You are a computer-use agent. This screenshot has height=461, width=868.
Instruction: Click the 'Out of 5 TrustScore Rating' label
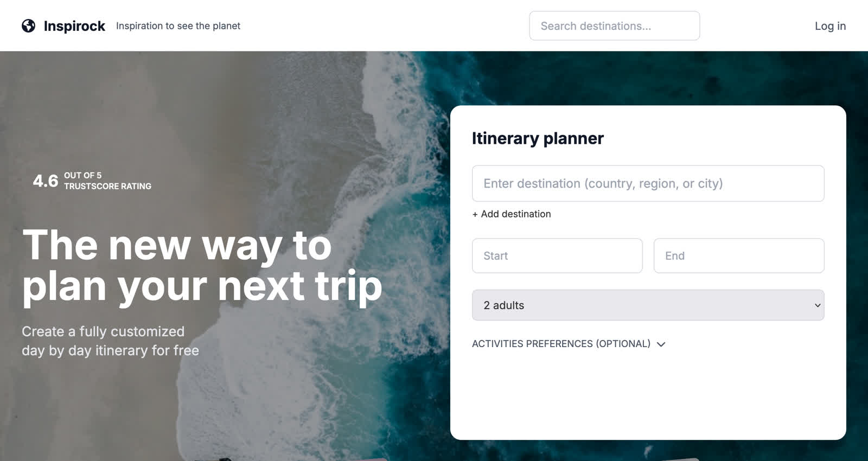(107, 181)
